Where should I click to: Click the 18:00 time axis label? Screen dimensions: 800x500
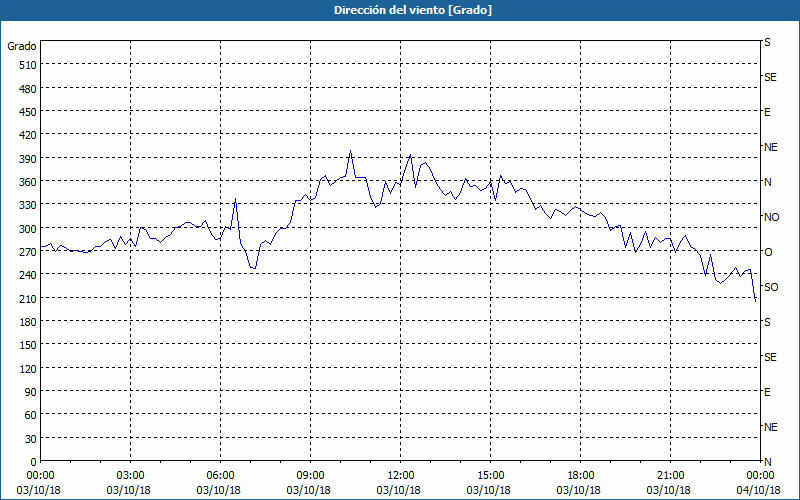581,476
